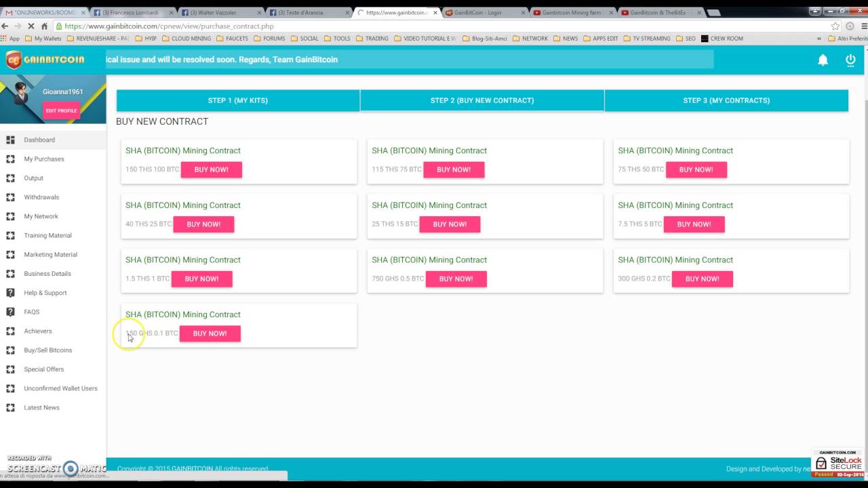Click the Training Material sidebar icon
Viewport: 868px width, 488px height.
point(10,235)
